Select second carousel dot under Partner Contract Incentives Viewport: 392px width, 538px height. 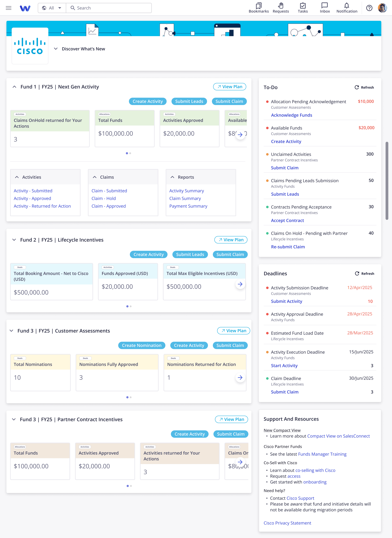point(131,486)
